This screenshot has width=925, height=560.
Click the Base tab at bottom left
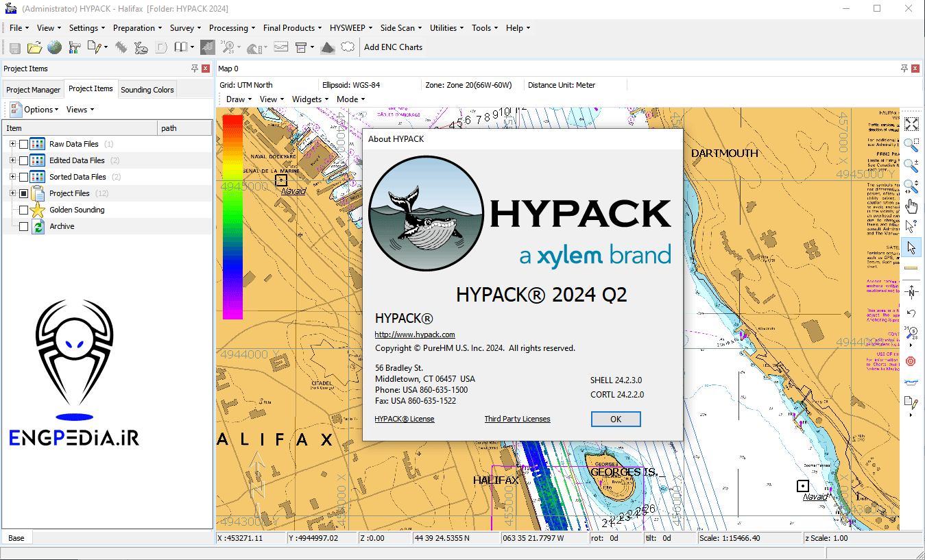tap(16, 538)
